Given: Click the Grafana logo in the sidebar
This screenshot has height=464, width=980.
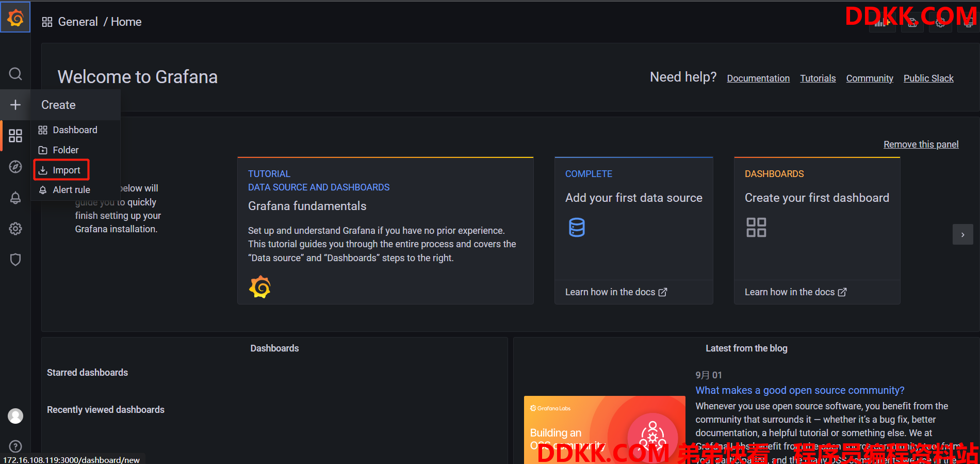Looking at the screenshot, I should 15,18.
